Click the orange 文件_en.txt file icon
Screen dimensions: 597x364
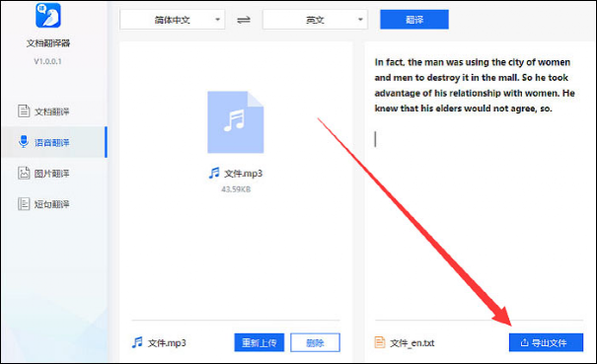[380, 342]
